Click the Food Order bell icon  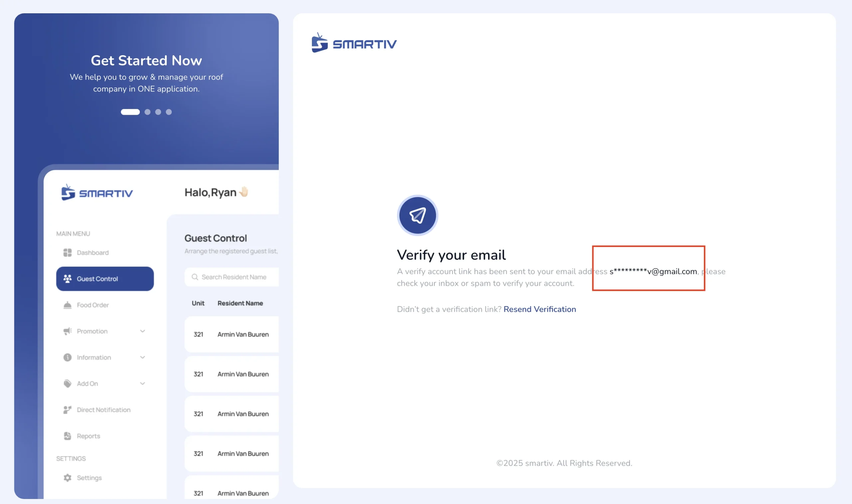67,305
